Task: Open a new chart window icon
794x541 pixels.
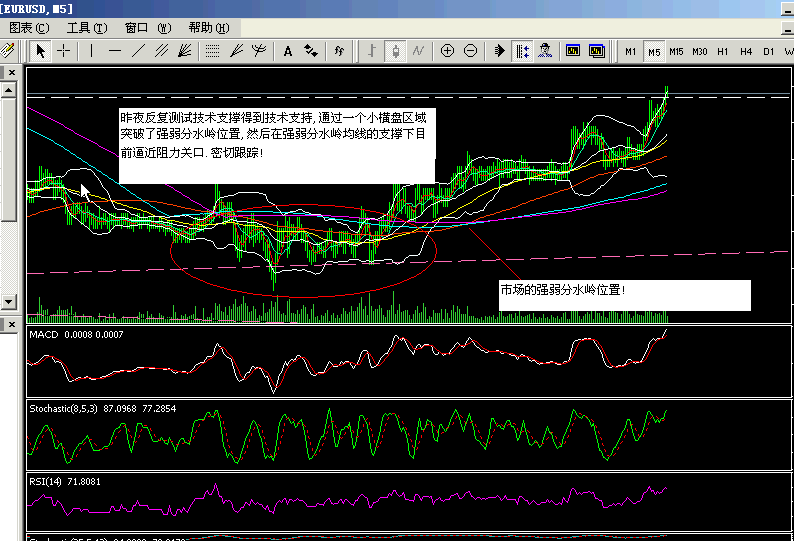Action: pyautogui.click(x=573, y=51)
